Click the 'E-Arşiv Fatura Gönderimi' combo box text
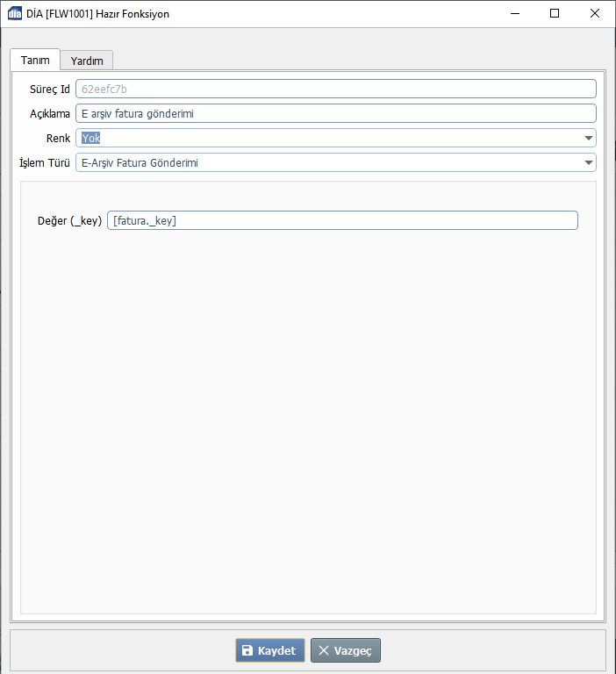Screen dimensions: 616x674 click(140, 162)
